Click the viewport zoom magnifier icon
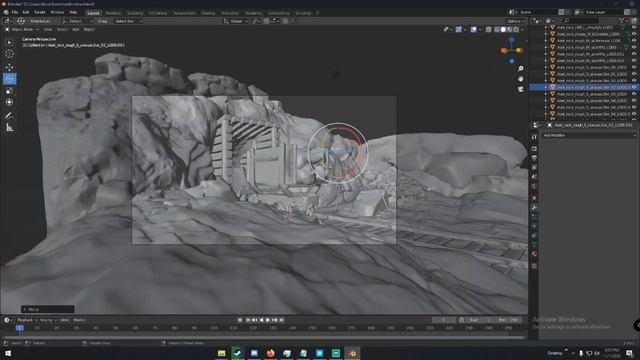 click(520, 69)
